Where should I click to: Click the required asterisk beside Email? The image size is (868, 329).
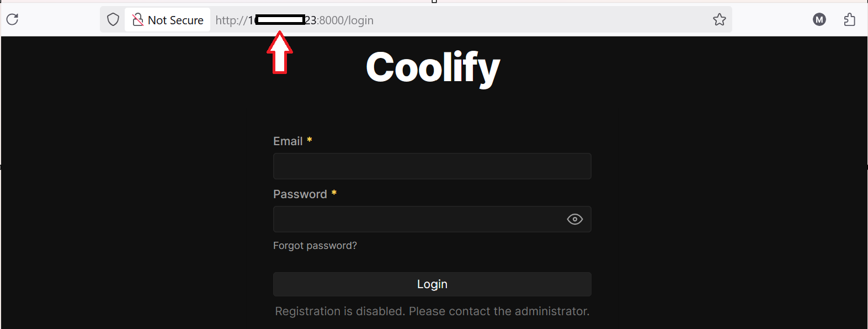[x=310, y=140]
